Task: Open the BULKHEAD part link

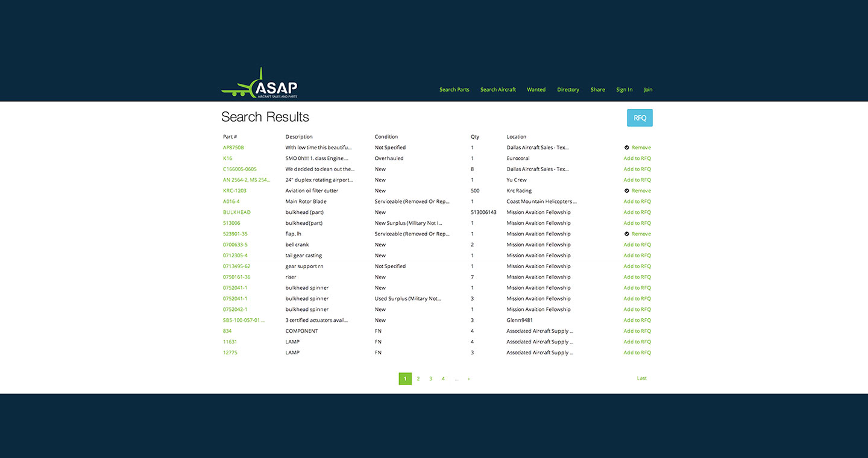Action: pyautogui.click(x=236, y=212)
